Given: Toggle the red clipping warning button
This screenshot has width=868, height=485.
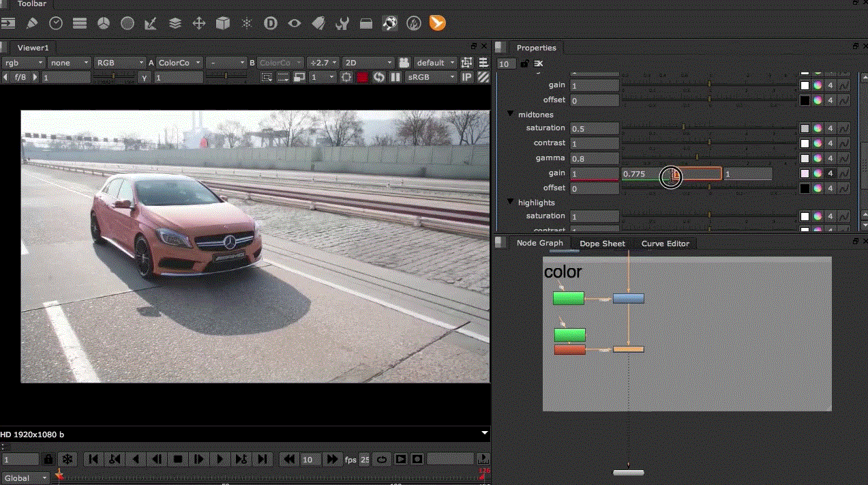Looking at the screenshot, I should (x=362, y=77).
